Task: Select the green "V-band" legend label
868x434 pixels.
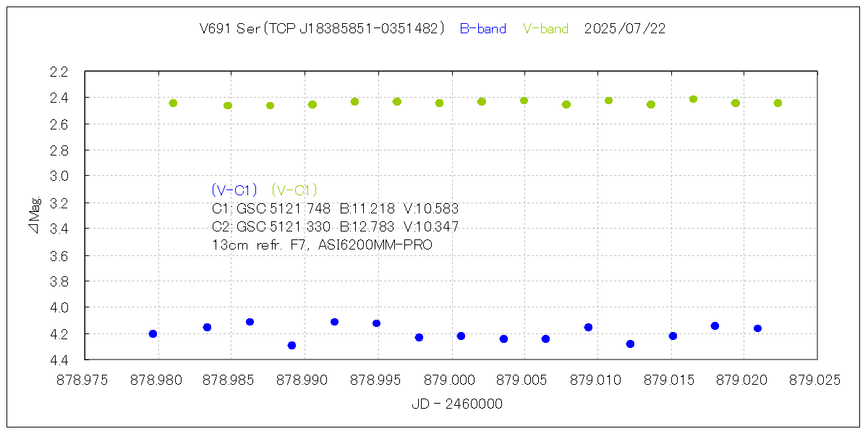Action: tap(545, 29)
